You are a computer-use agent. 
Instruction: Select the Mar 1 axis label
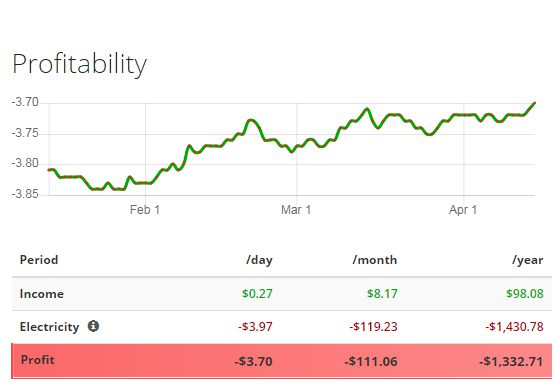296,210
